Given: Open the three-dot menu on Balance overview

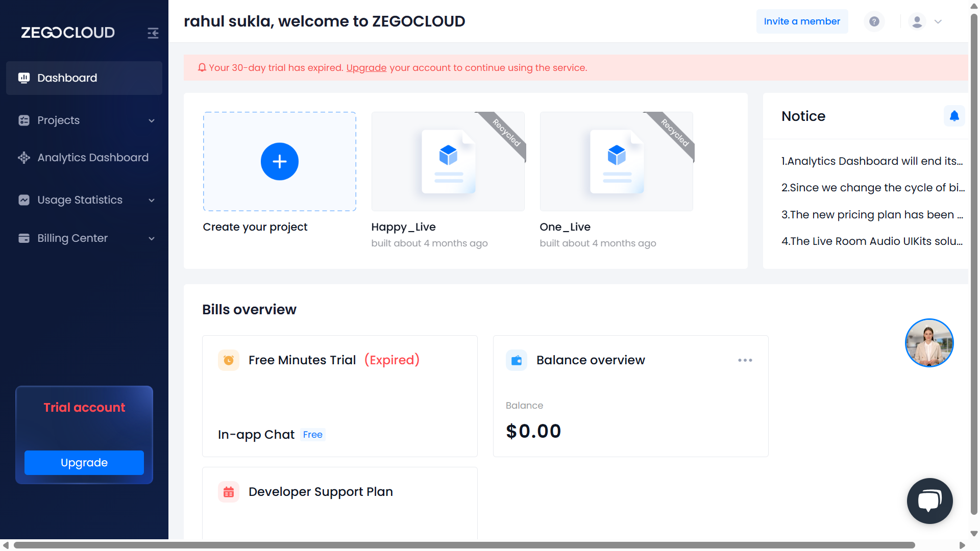Looking at the screenshot, I should click(745, 360).
